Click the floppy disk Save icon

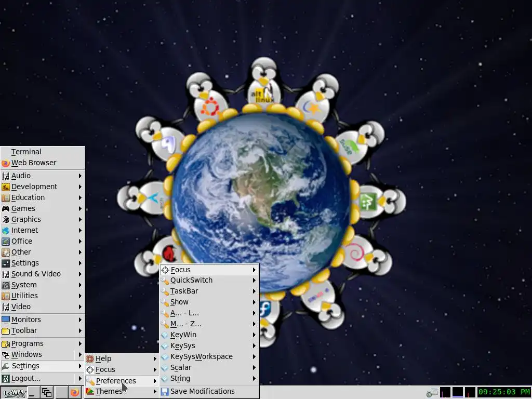(165, 392)
